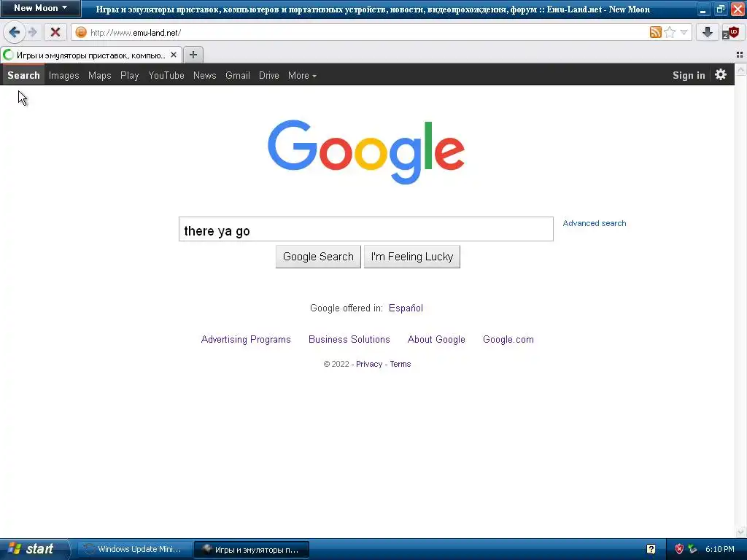Open Maps from Google bar

point(99,75)
